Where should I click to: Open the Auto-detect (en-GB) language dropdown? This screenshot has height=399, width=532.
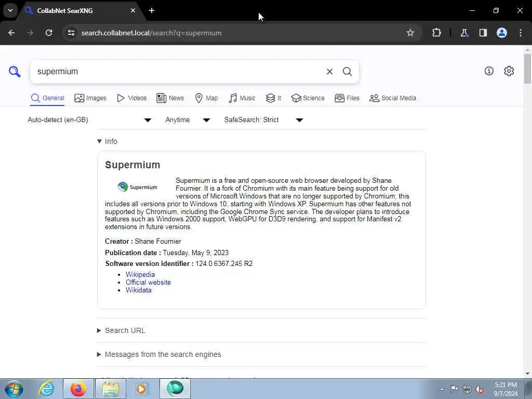[x=89, y=120]
